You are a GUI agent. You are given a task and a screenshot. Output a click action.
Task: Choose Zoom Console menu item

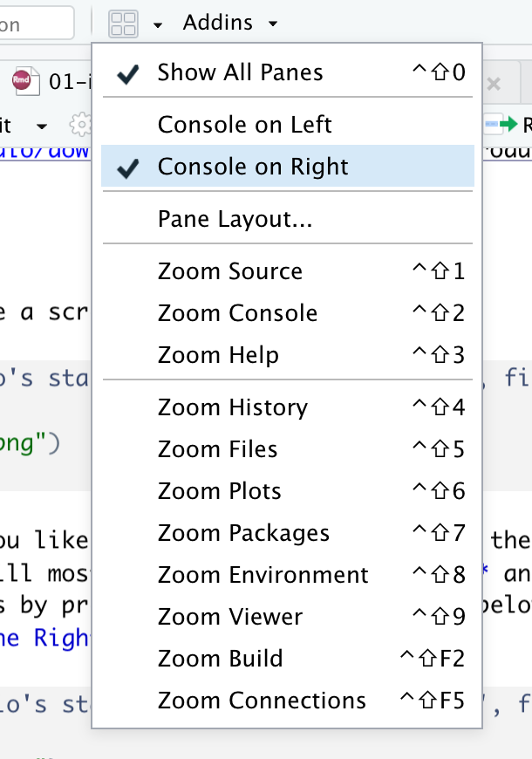point(237,313)
